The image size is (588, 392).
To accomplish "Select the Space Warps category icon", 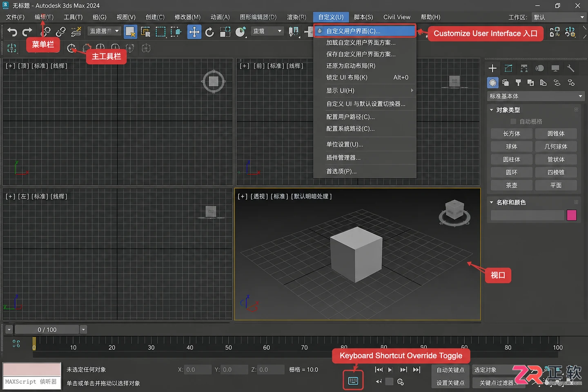I will (x=557, y=83).
